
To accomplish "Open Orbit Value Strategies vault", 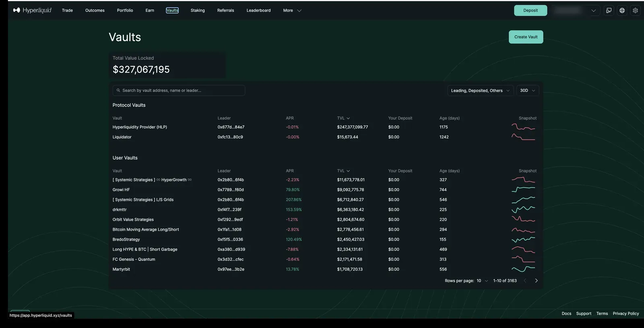I will (133, 220).
